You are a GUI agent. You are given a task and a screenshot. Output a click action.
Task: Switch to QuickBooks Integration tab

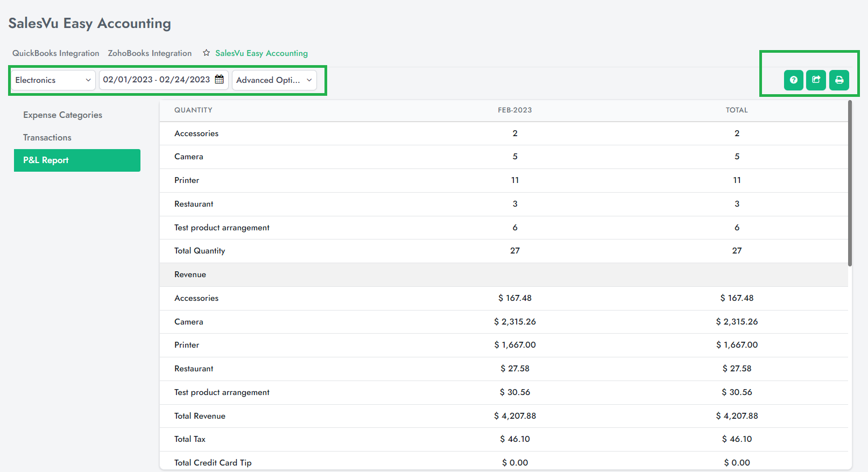coord(56,53)
